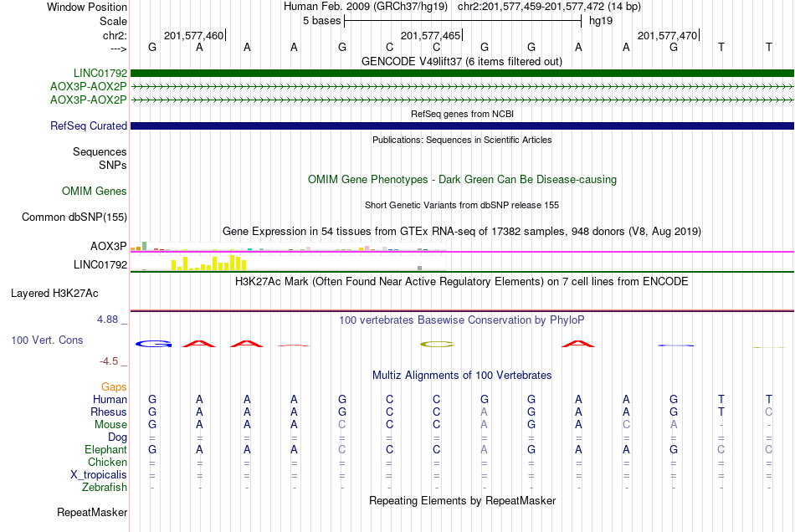Click the Window Position label
Screen dimensions: 795x532
pos(87,7)
